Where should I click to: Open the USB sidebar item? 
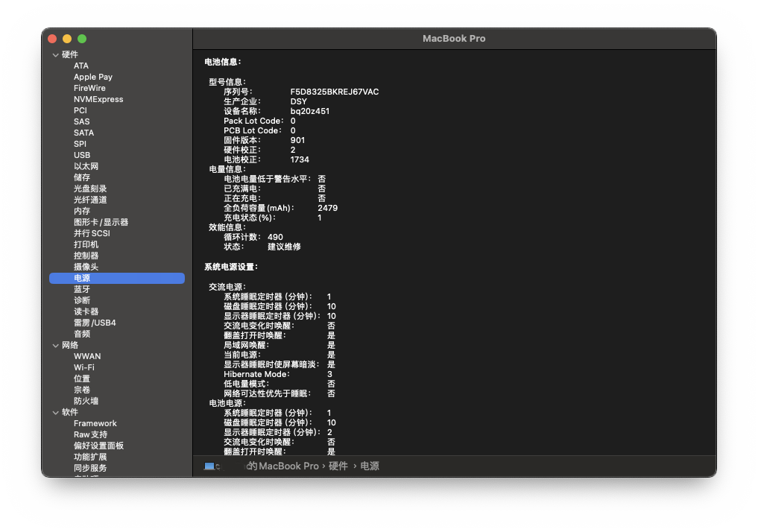(x=82, y=155)
